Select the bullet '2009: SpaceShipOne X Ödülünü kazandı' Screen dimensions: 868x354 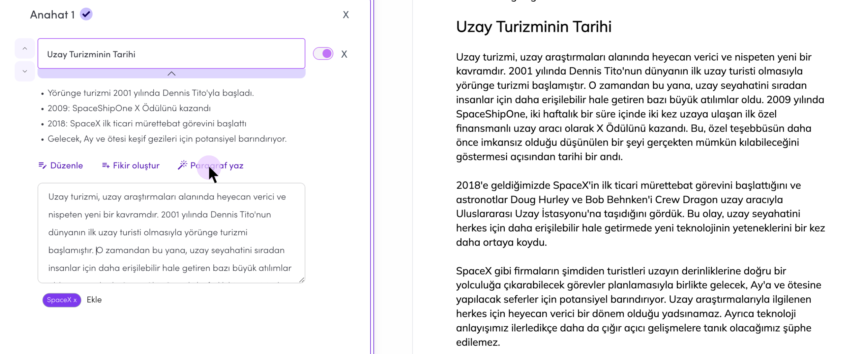(x=129, y=108)
